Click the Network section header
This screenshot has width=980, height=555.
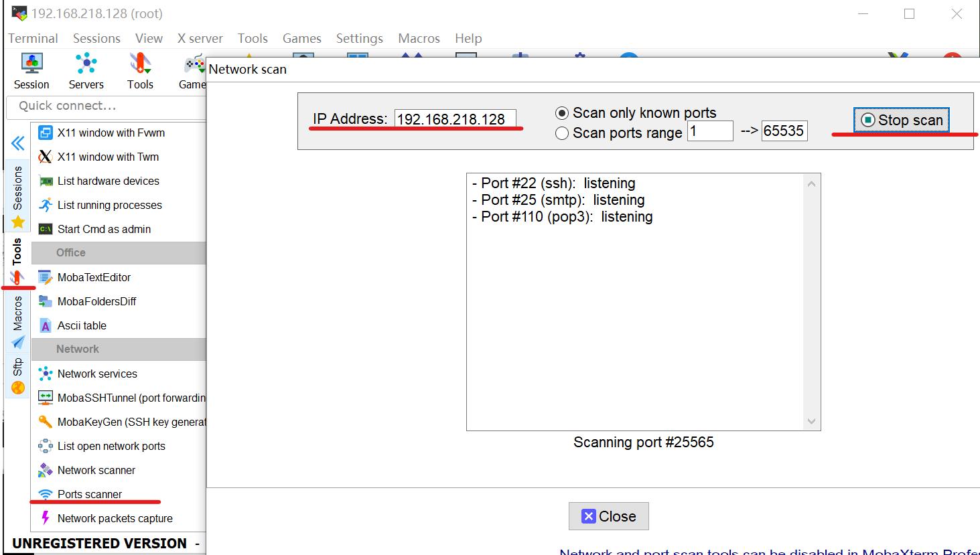(x=119, y=349)
